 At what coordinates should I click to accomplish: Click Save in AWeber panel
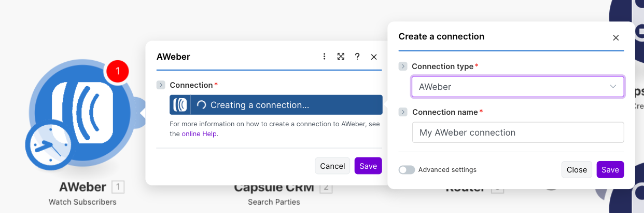pyautogui.click(x=368, y=166)
